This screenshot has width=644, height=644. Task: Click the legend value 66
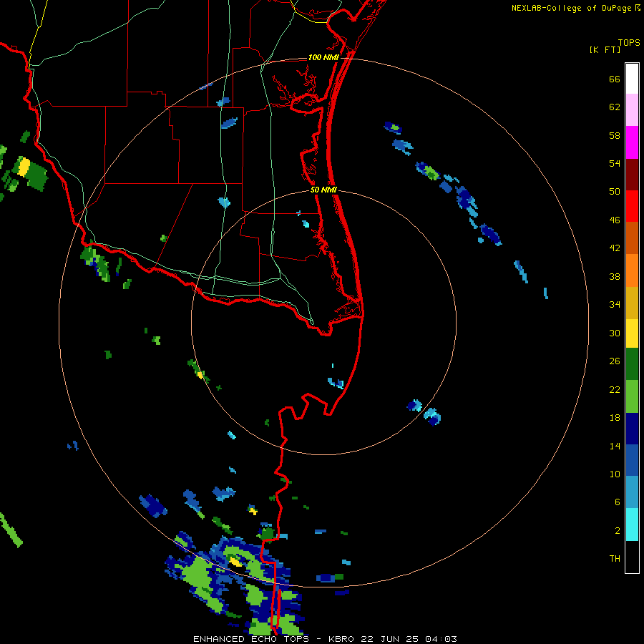[x=615, y=79]
